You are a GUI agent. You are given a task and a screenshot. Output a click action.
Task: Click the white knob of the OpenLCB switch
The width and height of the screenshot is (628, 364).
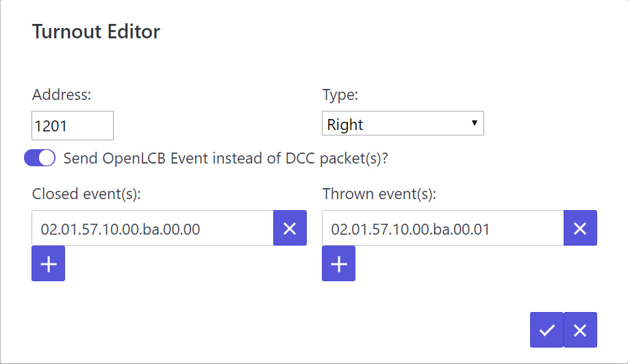tap(47, 158)
